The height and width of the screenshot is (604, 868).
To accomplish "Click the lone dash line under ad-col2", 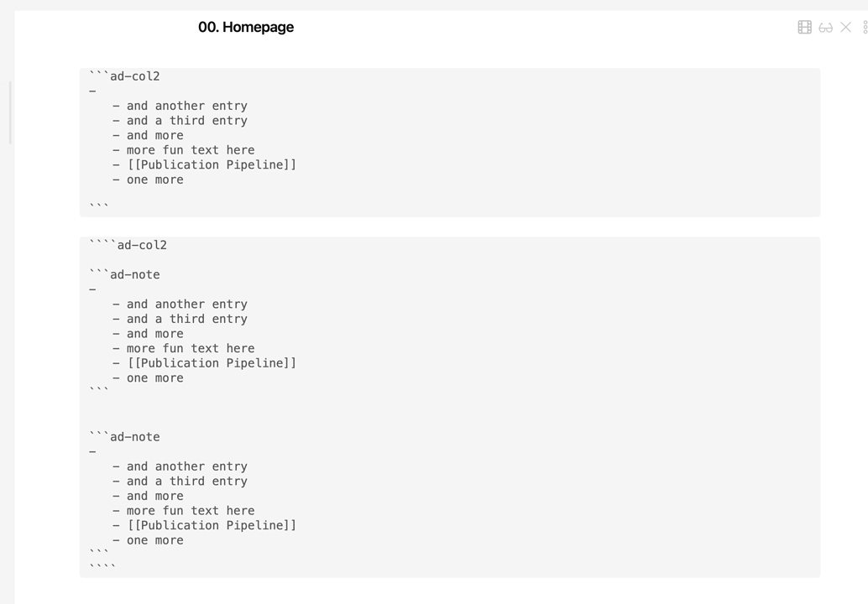I will [92, 91].
